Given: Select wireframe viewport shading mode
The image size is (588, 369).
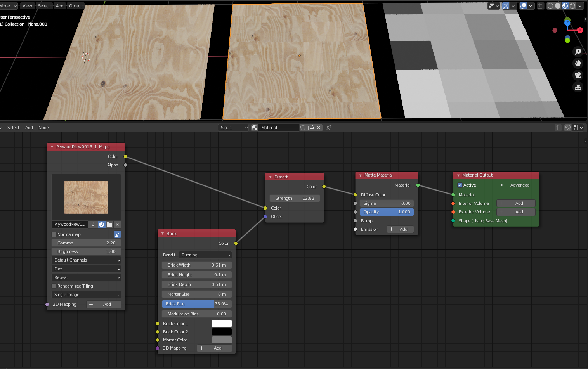Looking at the screenshot, I should click(x=550, y=6).
